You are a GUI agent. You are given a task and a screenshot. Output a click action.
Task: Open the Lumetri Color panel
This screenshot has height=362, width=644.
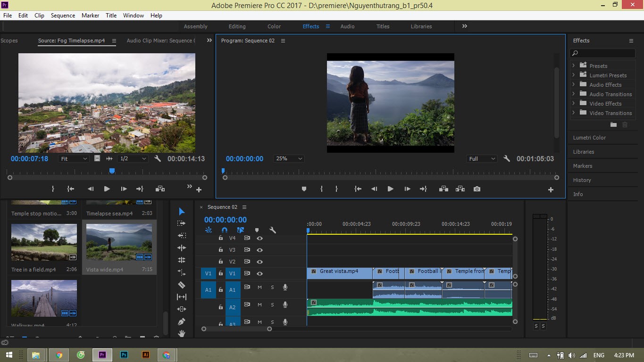[x=589, y=138]
